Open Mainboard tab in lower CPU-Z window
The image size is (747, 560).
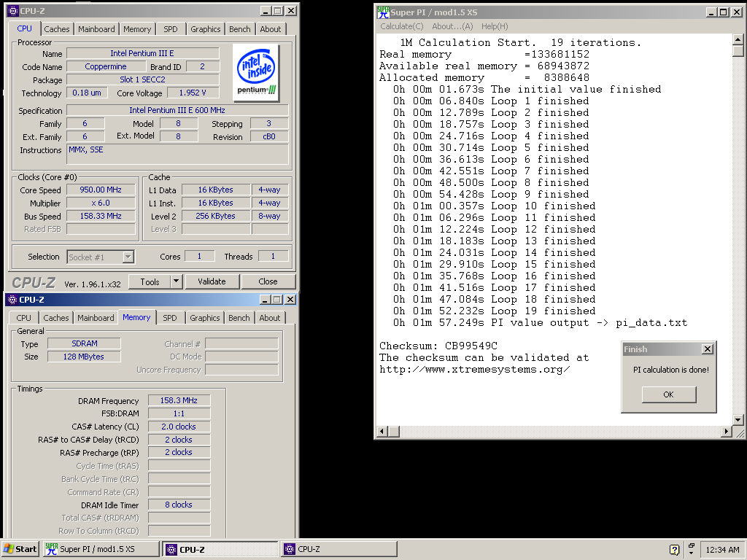[x=96, y=318]
